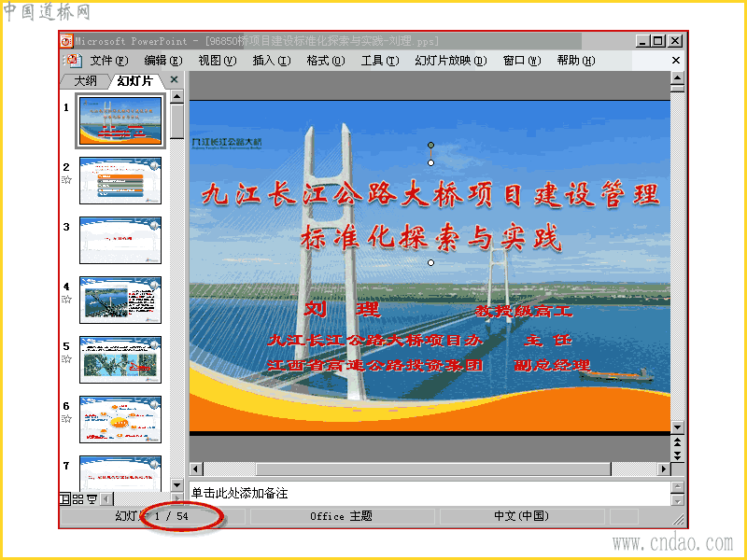This screenshot has width=747, height=560.
Task: Click the PowerPoint document icon beside 文件
Action: click(73, 61)
